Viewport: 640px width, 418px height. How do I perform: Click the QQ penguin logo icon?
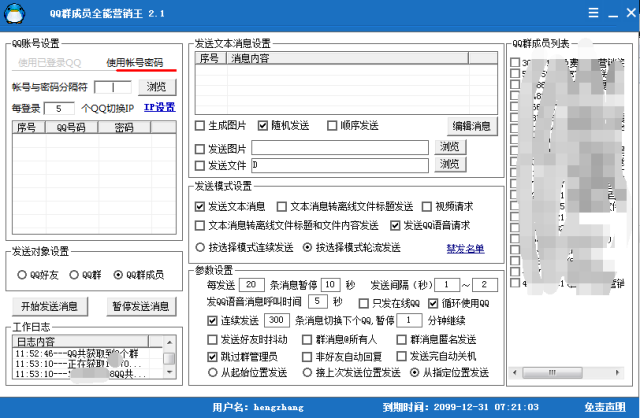pos(15,13)
